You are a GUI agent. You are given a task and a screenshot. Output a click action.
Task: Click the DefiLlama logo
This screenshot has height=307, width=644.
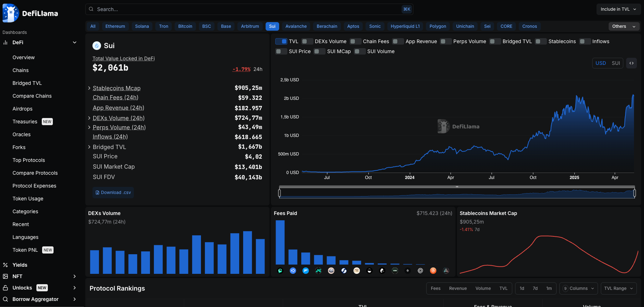coord(30,13)
